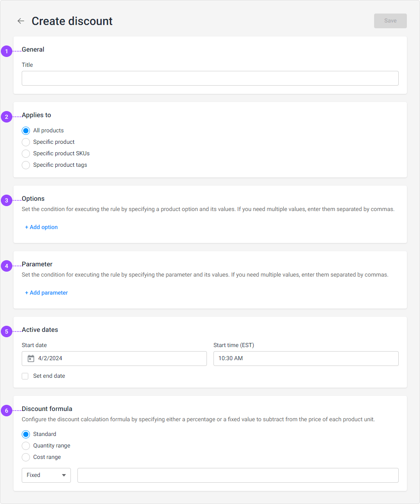The image size is (420, 504).
Task: Click the purple step 1 badge
Action: coord(7,51)
